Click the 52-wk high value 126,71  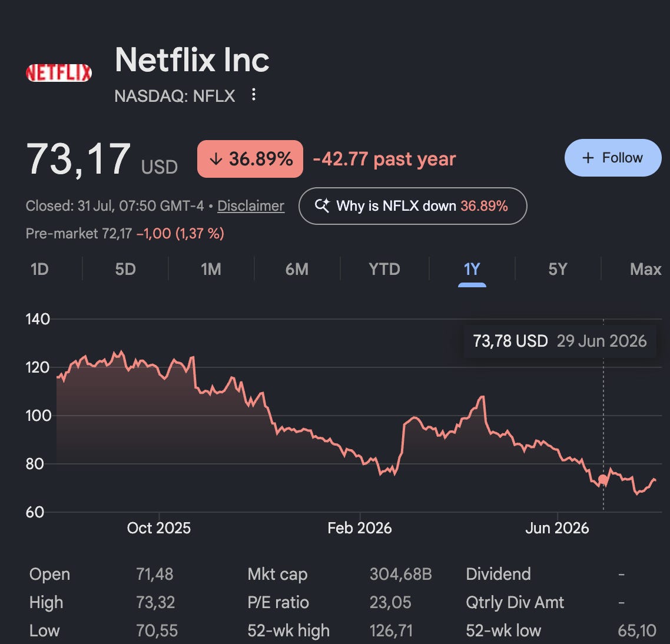391,630
